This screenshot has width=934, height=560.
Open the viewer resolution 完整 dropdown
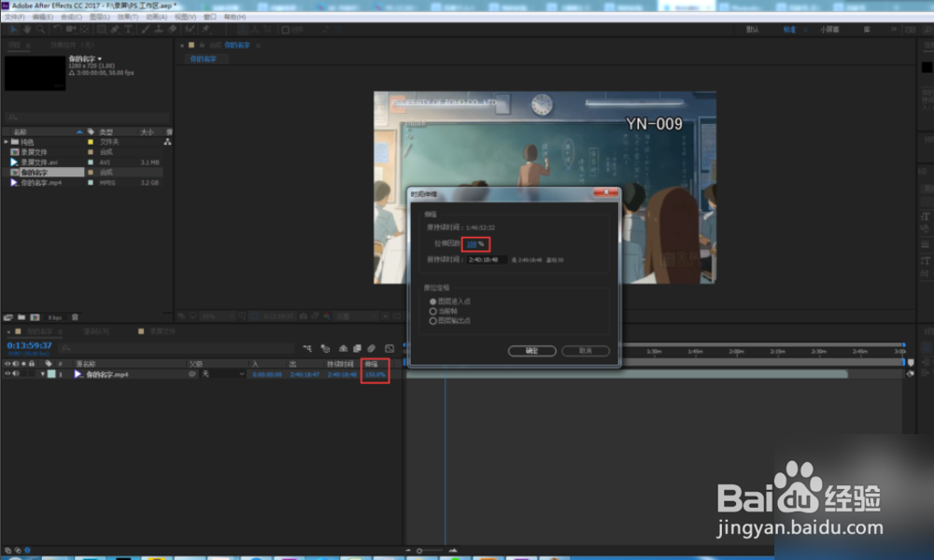coord(356,316)
